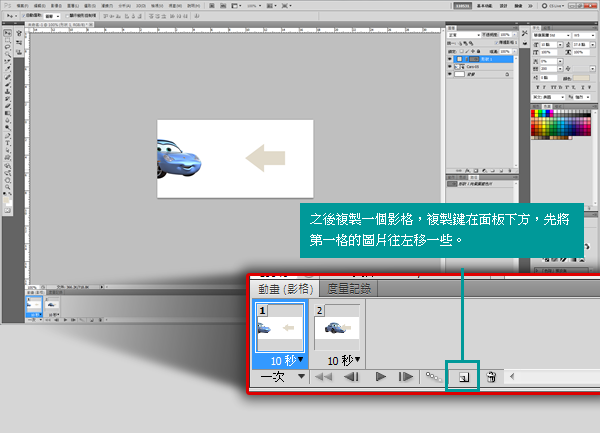Screen dimensions: 600x433
Task: Open the auto-select 群組 dropdown
Action: pos(52,16)
